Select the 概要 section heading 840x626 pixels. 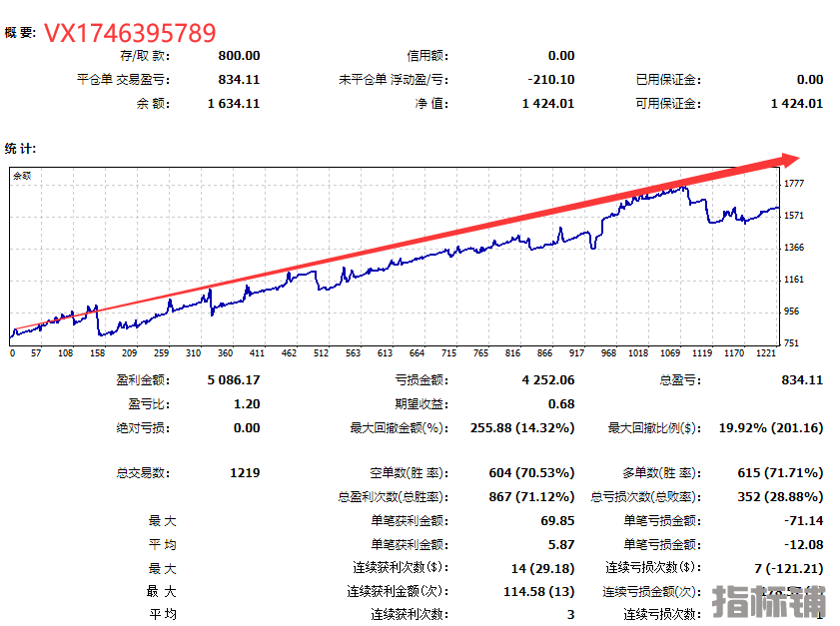(x=20, y=33)
